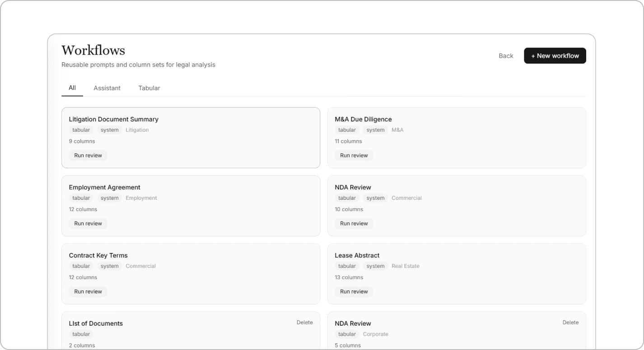Delete the Corporate NDA Review workflow
Viewport: 644px width, 350px height.
click(570, 322)
